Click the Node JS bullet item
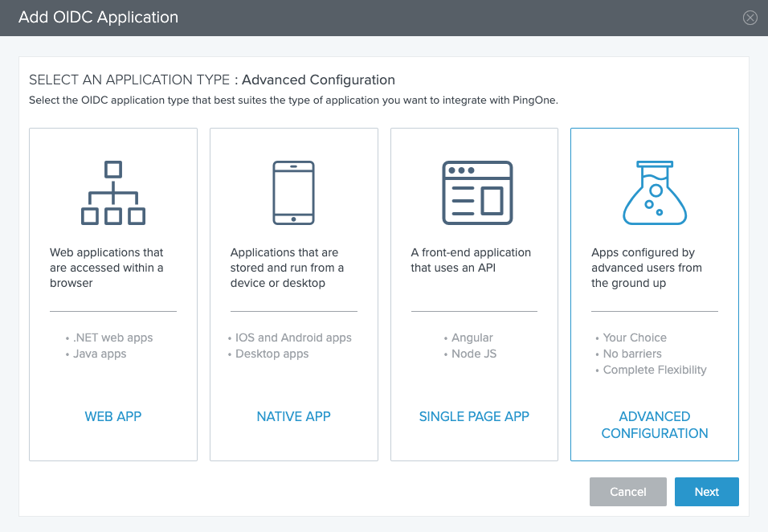 (474, 354)
